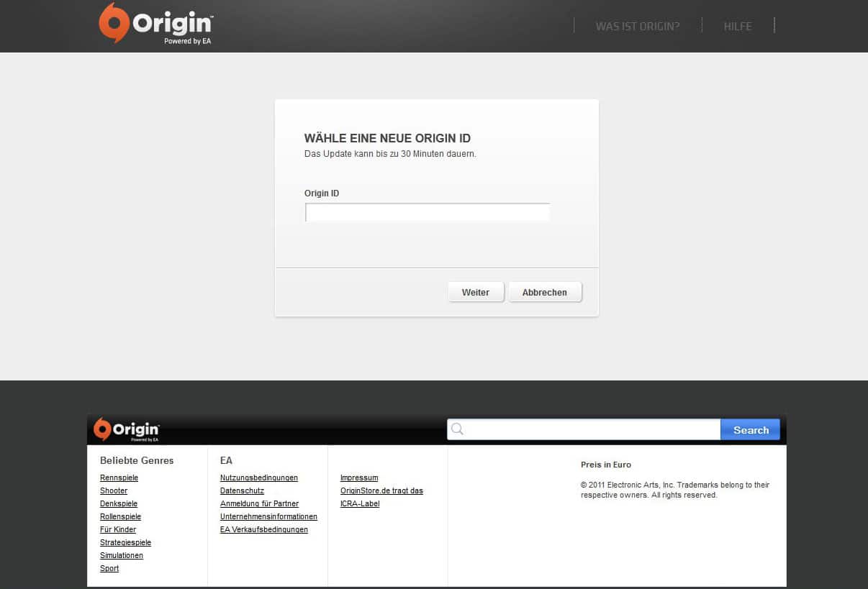Click the magnifying glass search icon

click(457, 430)
